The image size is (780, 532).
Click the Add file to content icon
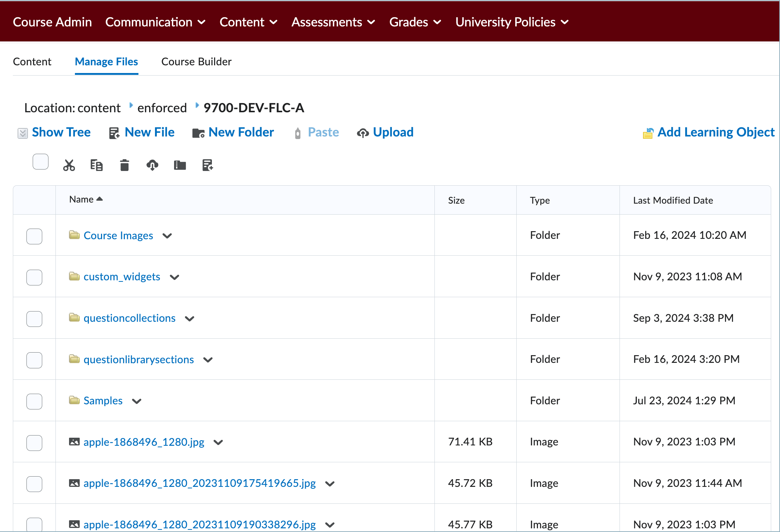(x=207, y=165)
